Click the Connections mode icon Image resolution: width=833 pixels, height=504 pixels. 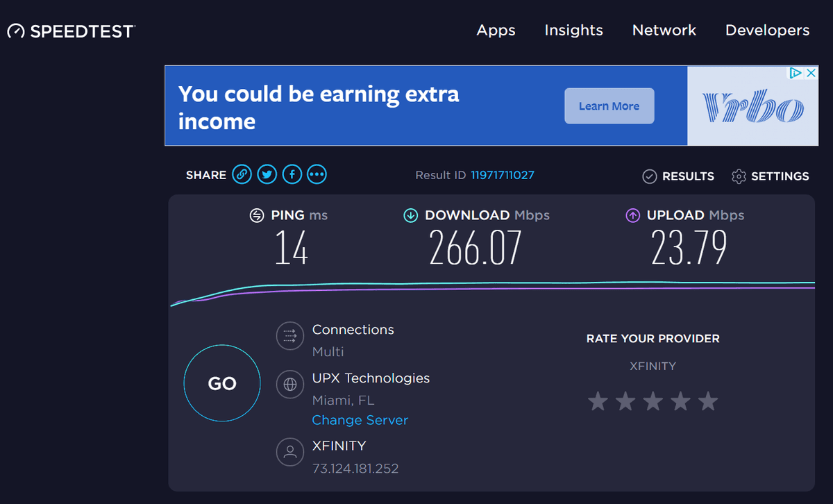pyautogui.click(x=289, y=336)
